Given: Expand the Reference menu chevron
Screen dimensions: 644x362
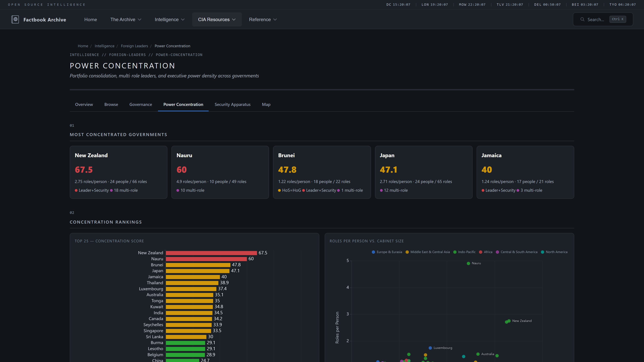Looking at the screenshot, I should [275, 19].
